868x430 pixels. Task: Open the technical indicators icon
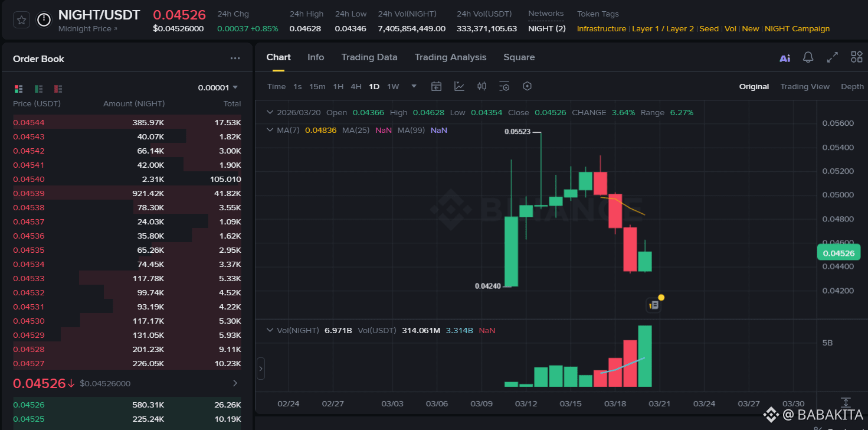tap(459, 86)
